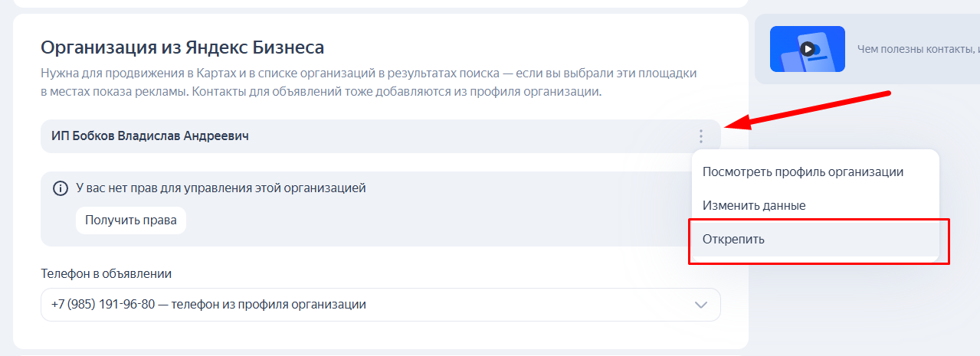Viewport: 980px width, 356px height.
Task: Click the description line mentioning Картах promotion
Action: point(369,74)
